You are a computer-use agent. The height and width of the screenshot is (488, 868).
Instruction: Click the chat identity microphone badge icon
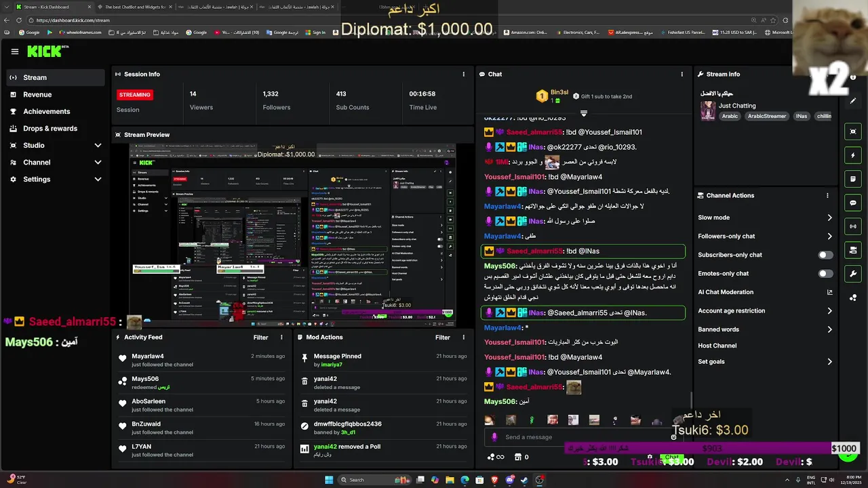[494, 437]
